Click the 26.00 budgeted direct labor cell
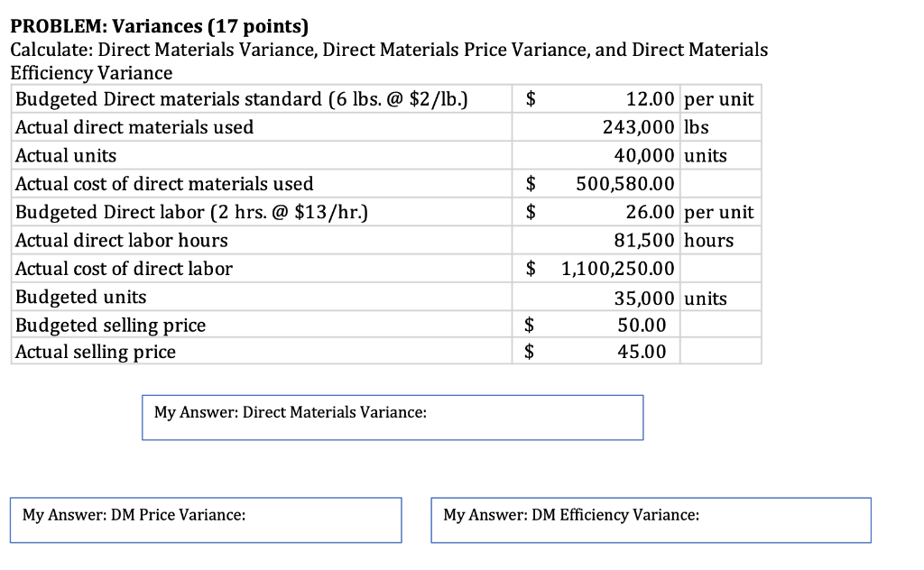The width and height of the screenshot is (924, 570). click(x=650, y=213)
